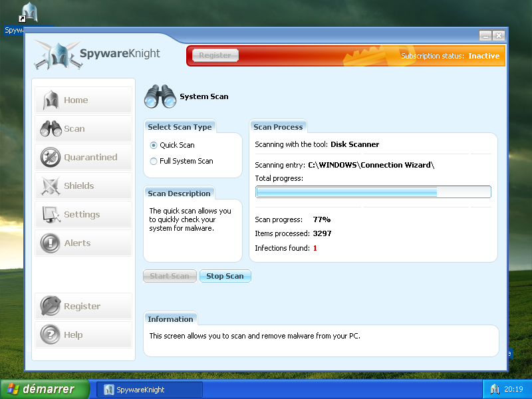Open the Shields section label
532x399 pixels.
click(79, 186)
